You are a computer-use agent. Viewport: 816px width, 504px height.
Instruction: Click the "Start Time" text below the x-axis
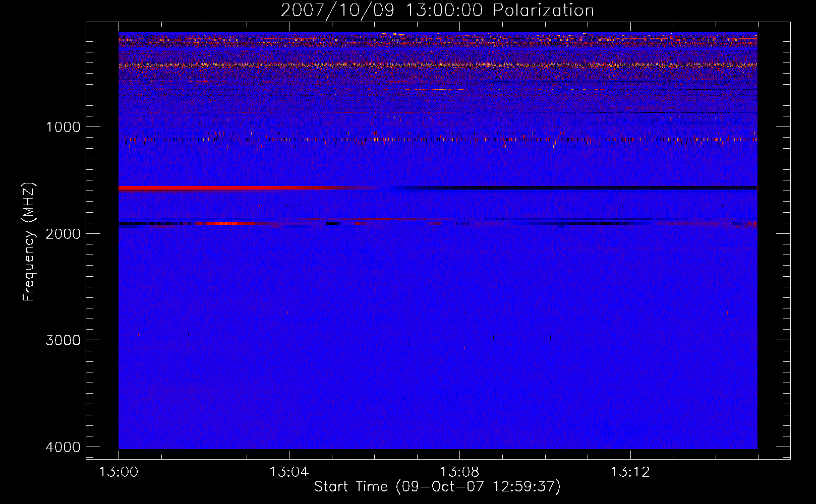click(351, 487)
